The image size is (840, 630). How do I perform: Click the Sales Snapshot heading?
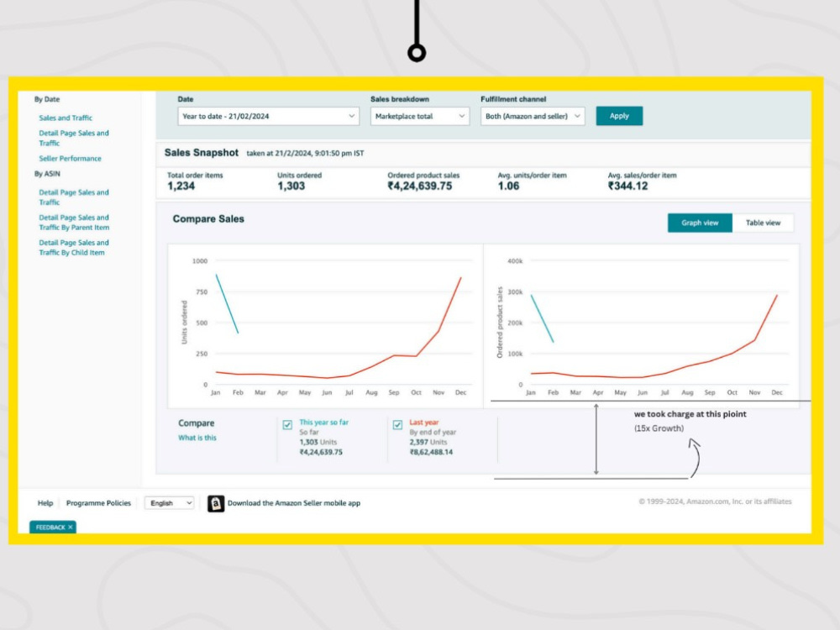(x=202, y=153)
